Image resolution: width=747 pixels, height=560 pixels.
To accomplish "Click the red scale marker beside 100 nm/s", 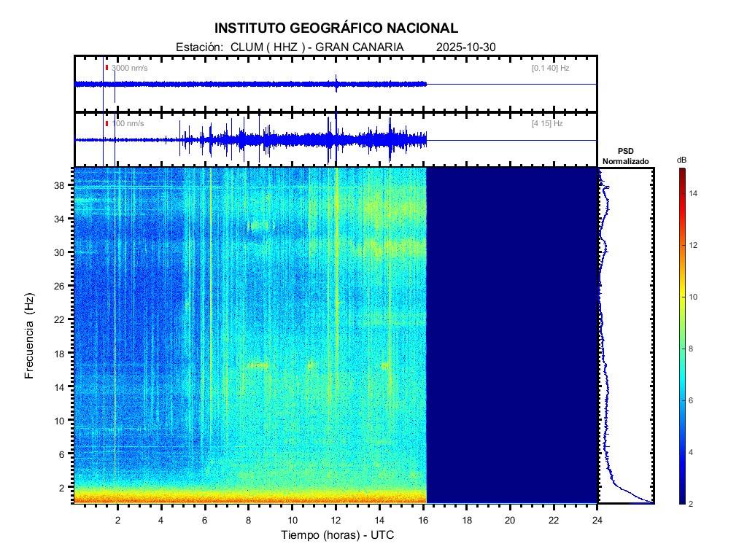I will click(x=107, y=123).
